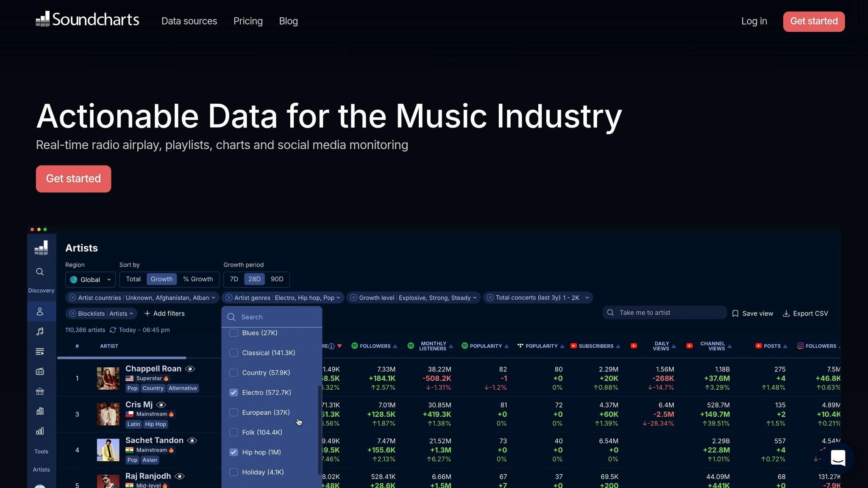Toggle watch eye for Cris Mj
Viewport: 868px width, 488px height.
pos(161,405)
